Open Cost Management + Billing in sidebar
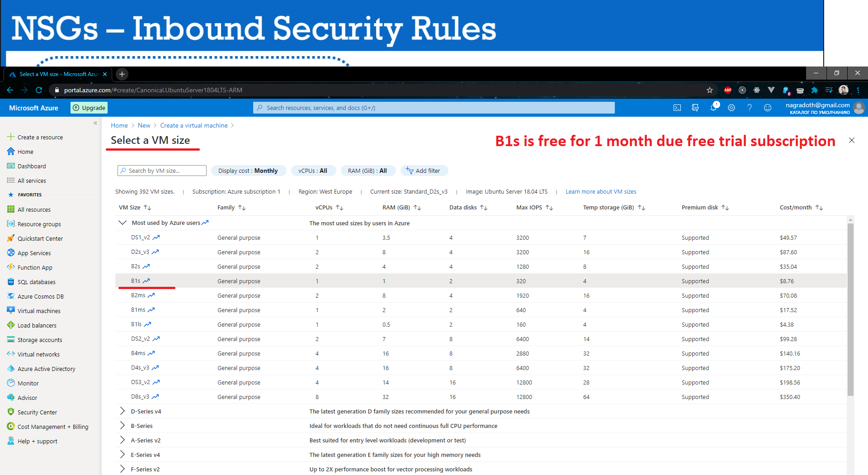 tap(52, 427)
